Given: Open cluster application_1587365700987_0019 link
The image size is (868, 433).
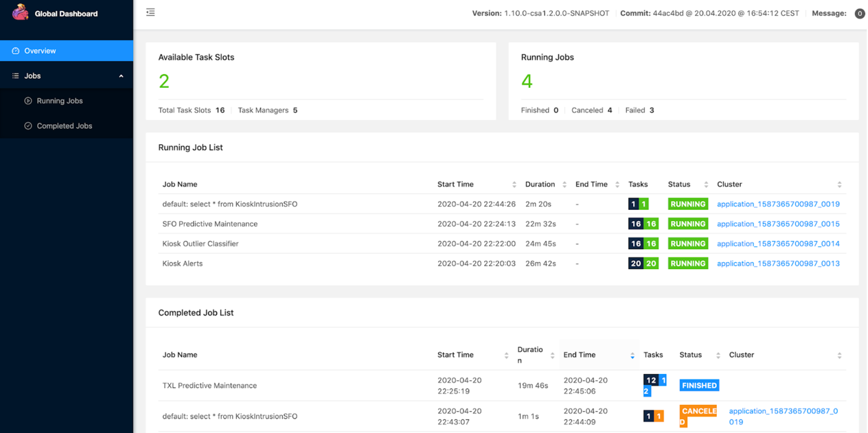Looking at the screenshot, I should (x=778, y=204).
